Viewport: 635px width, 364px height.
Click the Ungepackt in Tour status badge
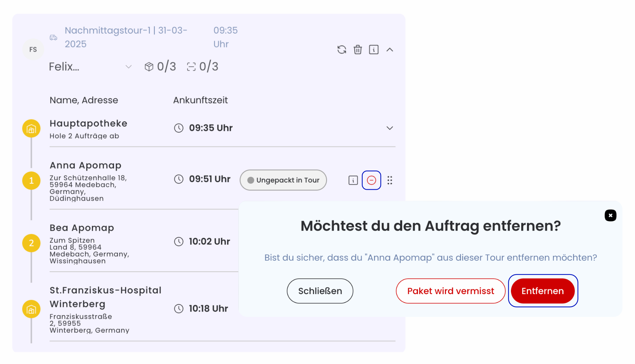click(x=283, y=180)
